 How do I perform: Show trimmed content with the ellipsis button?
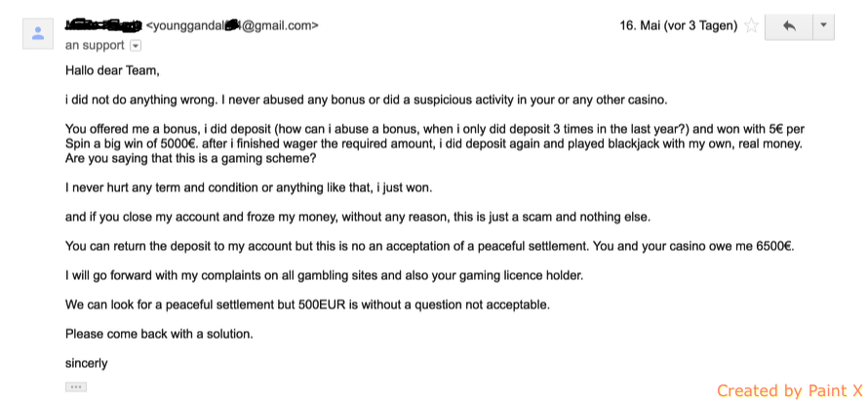point(76,386)
